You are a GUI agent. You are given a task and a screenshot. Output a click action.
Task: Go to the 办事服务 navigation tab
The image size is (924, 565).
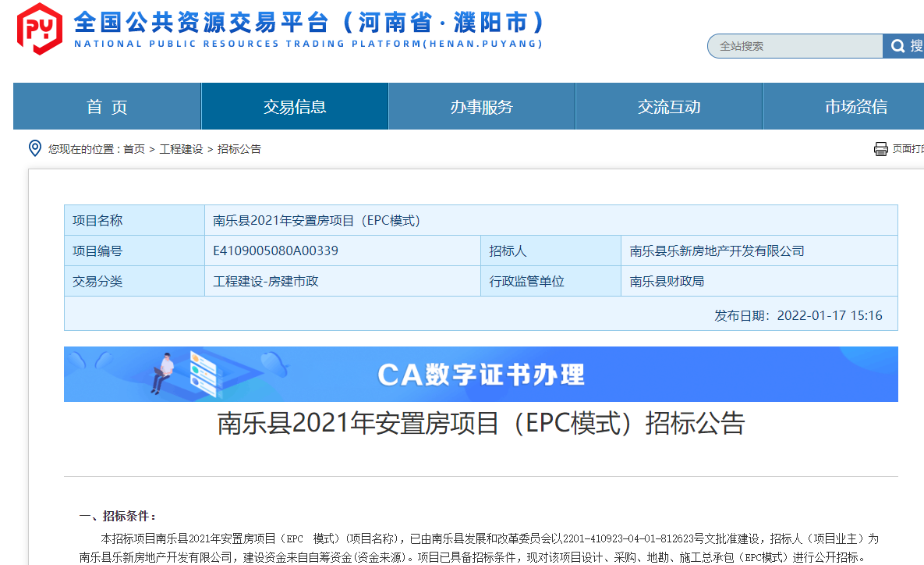pos(481,107)
